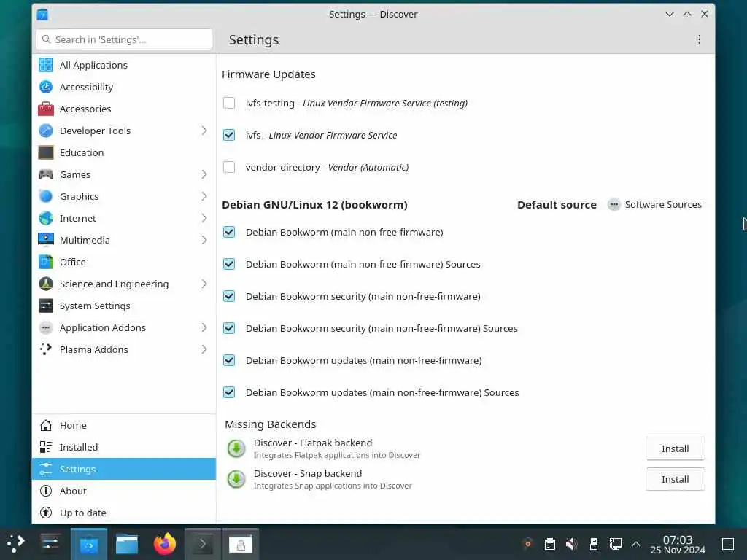Expand the Plasma Addons arrow
This screenshot has height=560, width=747.
point(204,349)
